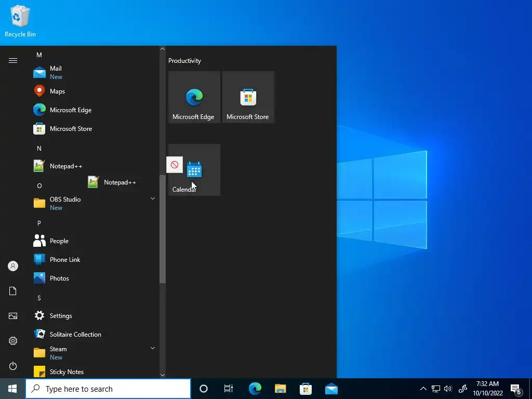Click the Power button in Start sidebar
The image size is (532, 399).
click(x=13, y=366)
